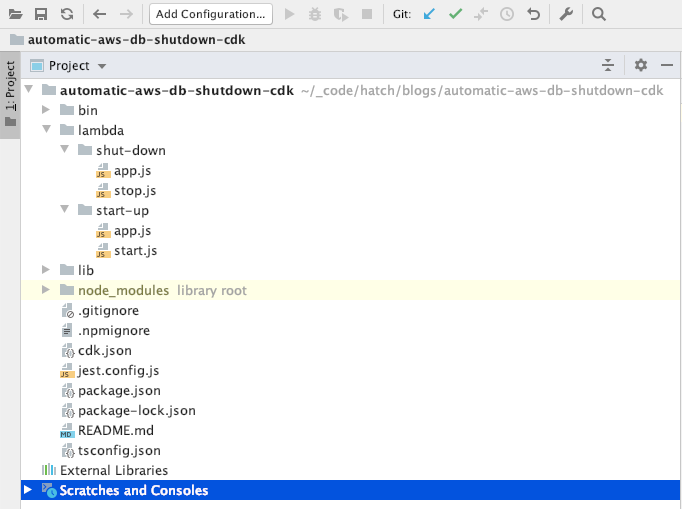Click Git compare with branch icon
The height and width of the screenshot is (509, 682).
coord(481,14)
